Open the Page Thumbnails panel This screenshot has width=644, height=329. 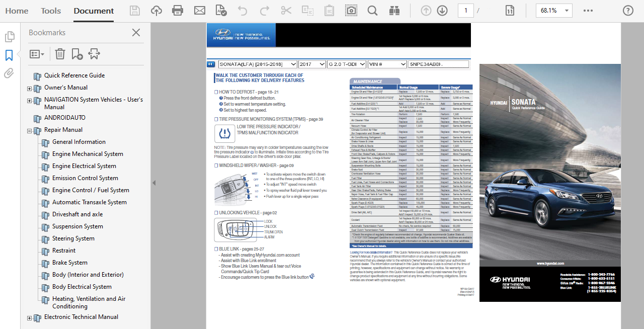pos(9,37)
